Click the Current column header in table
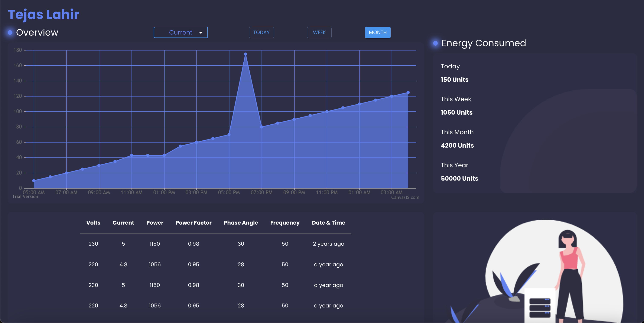Image resolution: width=644 pixels, height=323 pixels. click(123, 222)
